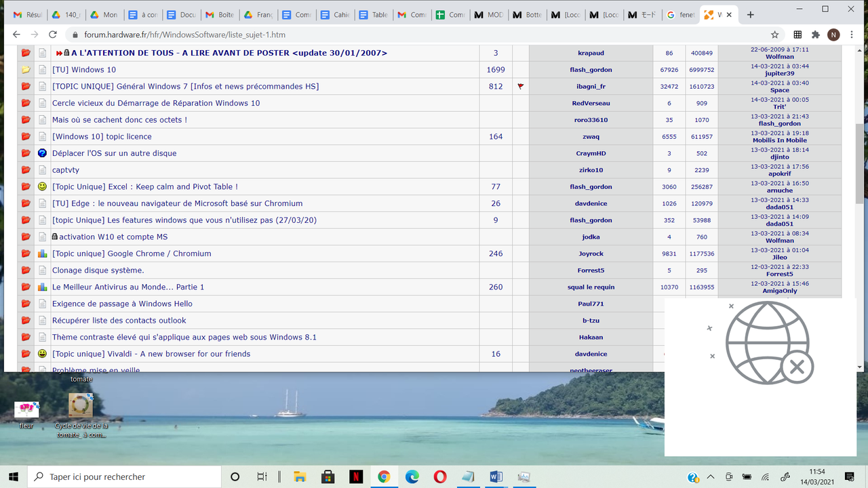View author profile ibagni_fr

coord(591,87)
